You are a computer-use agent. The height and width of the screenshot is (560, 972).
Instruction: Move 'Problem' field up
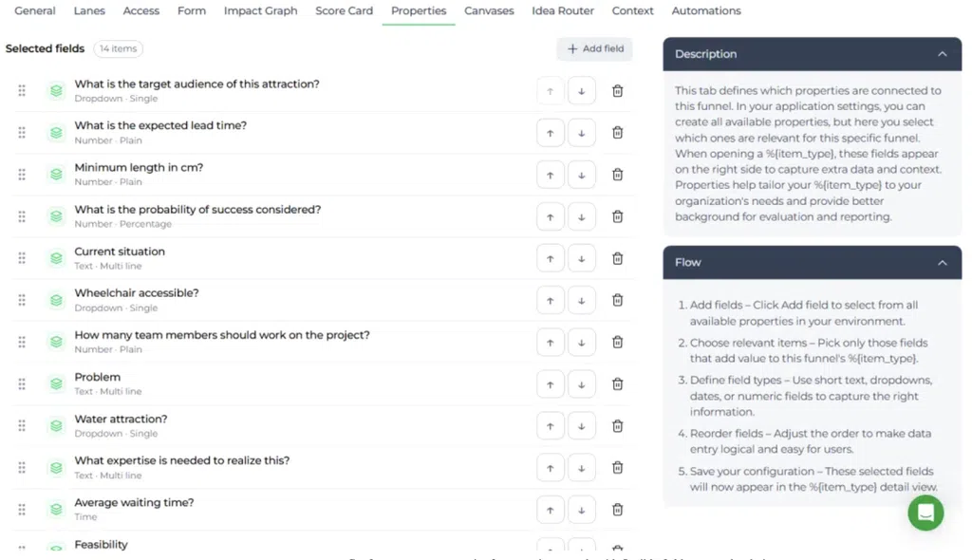click(550, 384)
